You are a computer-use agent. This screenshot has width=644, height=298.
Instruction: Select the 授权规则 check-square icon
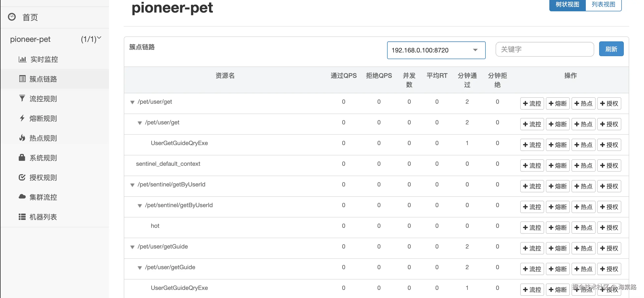coord(22,177)
